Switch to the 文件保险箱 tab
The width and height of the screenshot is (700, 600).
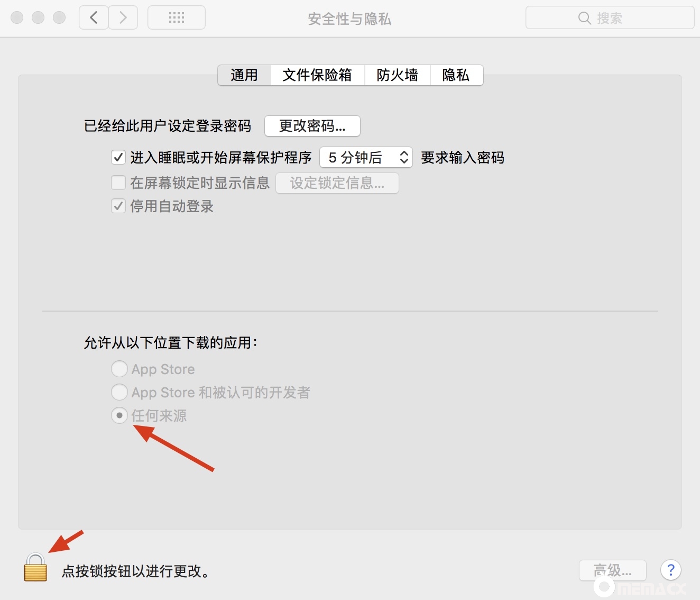point(317,75)
